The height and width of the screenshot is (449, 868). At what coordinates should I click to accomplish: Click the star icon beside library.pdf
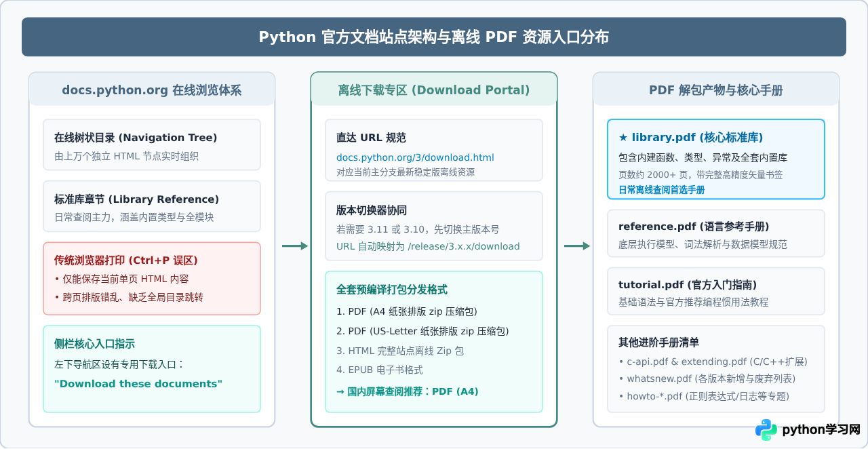pos(623,138)
